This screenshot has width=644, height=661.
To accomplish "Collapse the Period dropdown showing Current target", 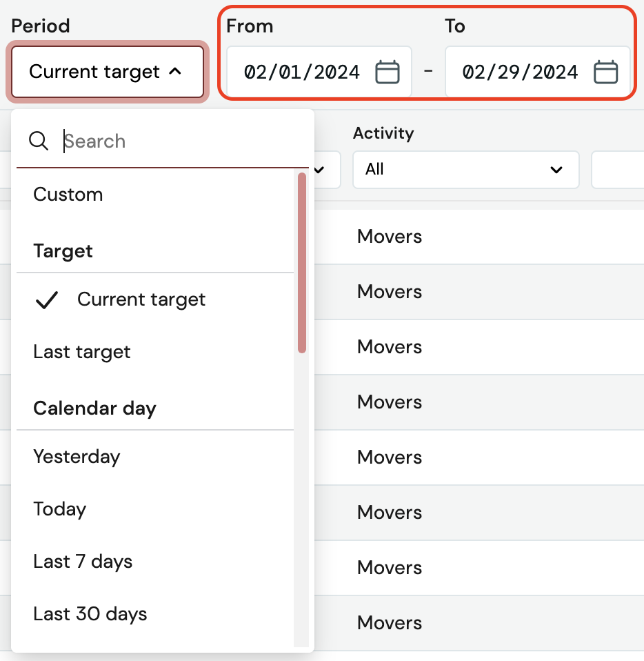I will 107,72.
